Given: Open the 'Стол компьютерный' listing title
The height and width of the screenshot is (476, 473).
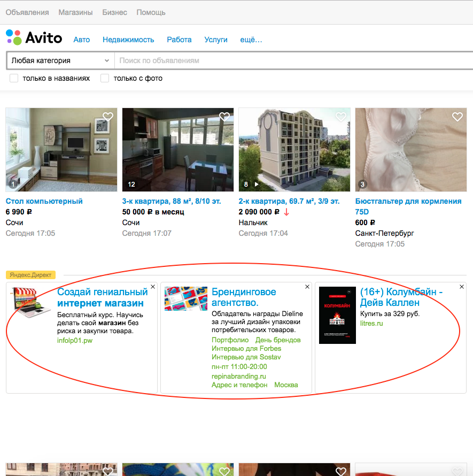Looking at the screenshot, I should [44, 201].
